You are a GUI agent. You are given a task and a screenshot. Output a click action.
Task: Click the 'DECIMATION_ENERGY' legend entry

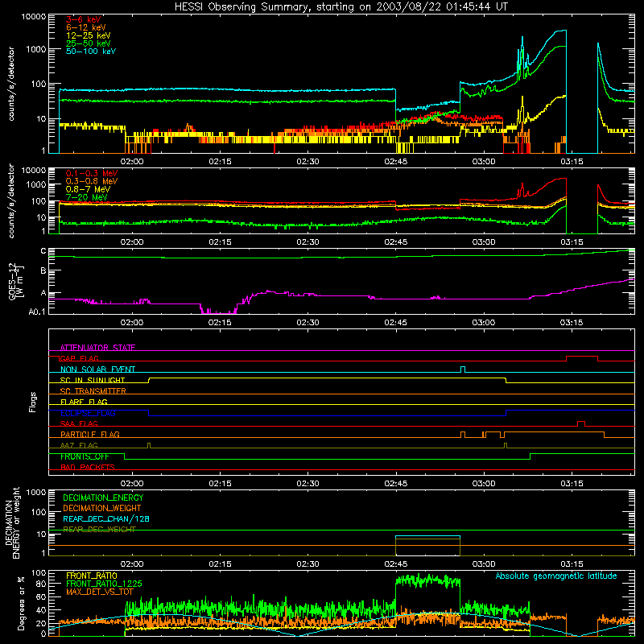pos(103,497)
